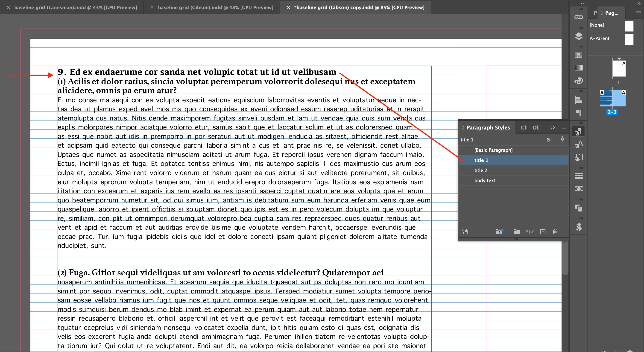
Task: Open the Layers panel icon
Action: tap(579, 36)
